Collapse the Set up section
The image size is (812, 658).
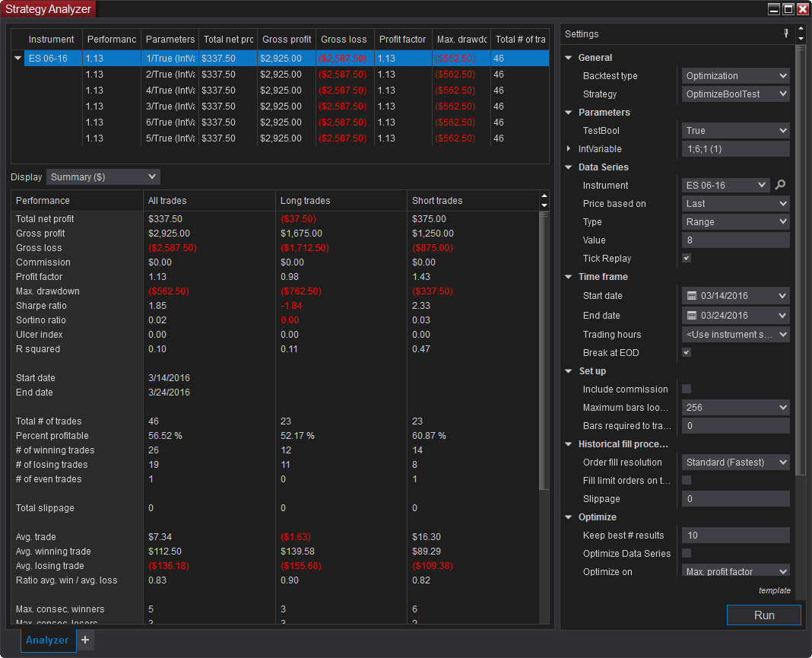[569, 371]
